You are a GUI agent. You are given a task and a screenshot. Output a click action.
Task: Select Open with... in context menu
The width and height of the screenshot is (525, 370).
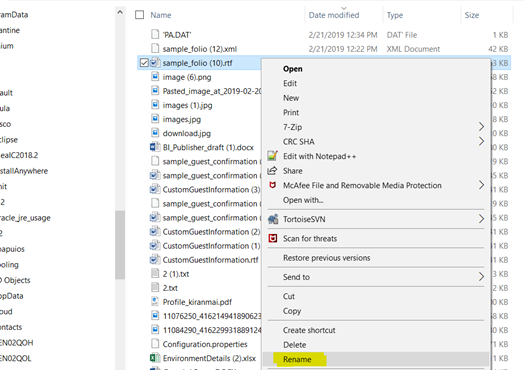click(303, 200)
